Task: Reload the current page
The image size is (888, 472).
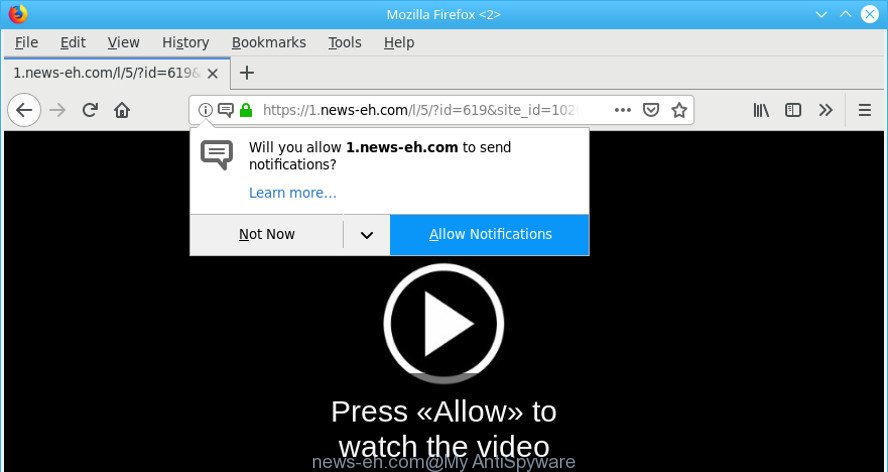Action: coord(90,110)
